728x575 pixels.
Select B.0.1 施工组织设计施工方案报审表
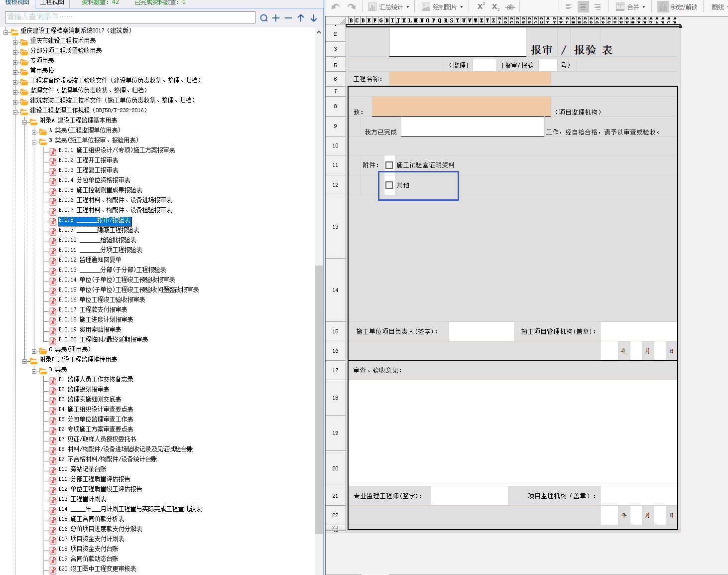coord(117,150)
